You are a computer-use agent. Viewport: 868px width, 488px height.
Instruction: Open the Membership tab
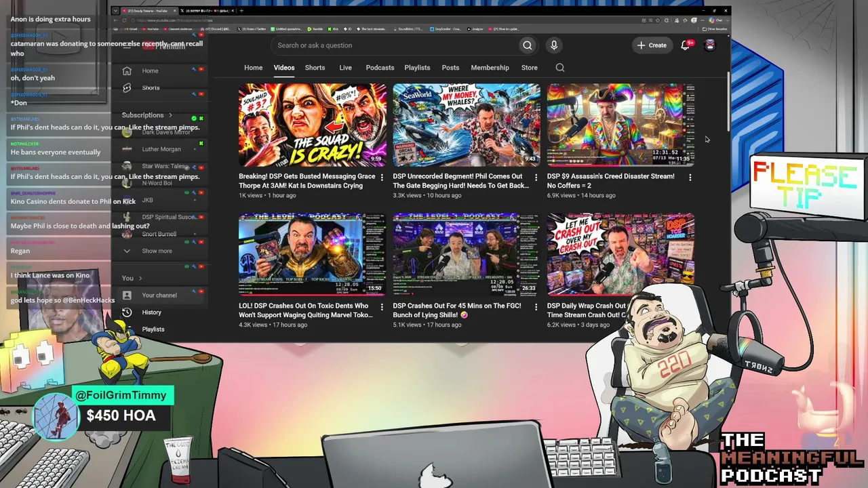[x=490, y=68]
